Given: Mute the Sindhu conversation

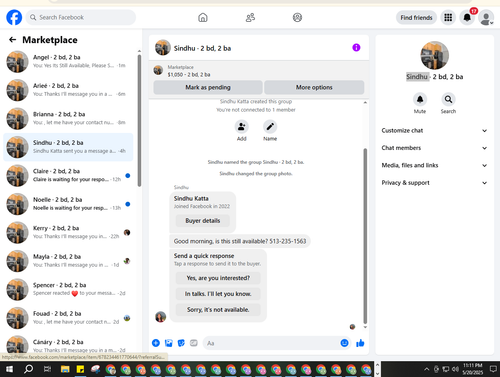Looking at the screenshot, I should pos(420,99).
